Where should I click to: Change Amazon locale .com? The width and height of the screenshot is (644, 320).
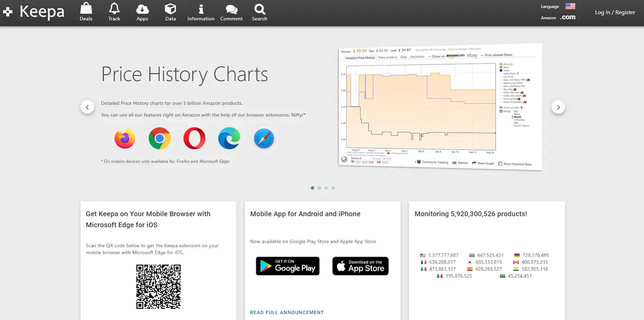click(x=568, y=17)
